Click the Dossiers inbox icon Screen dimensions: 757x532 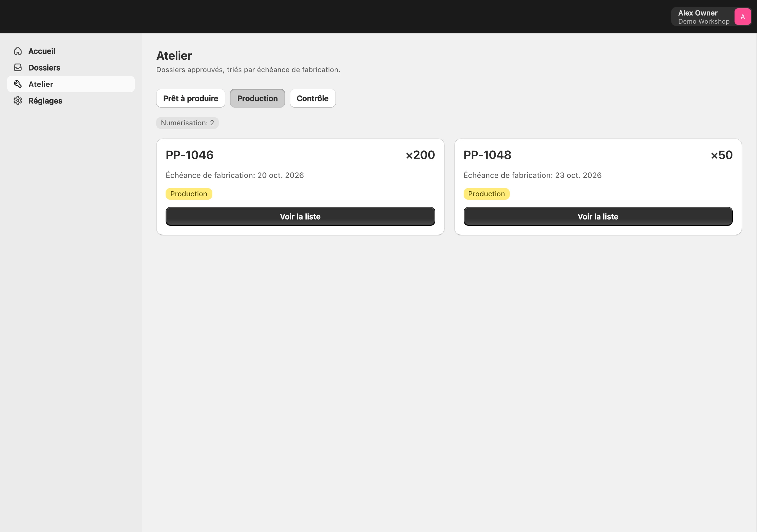18,67
